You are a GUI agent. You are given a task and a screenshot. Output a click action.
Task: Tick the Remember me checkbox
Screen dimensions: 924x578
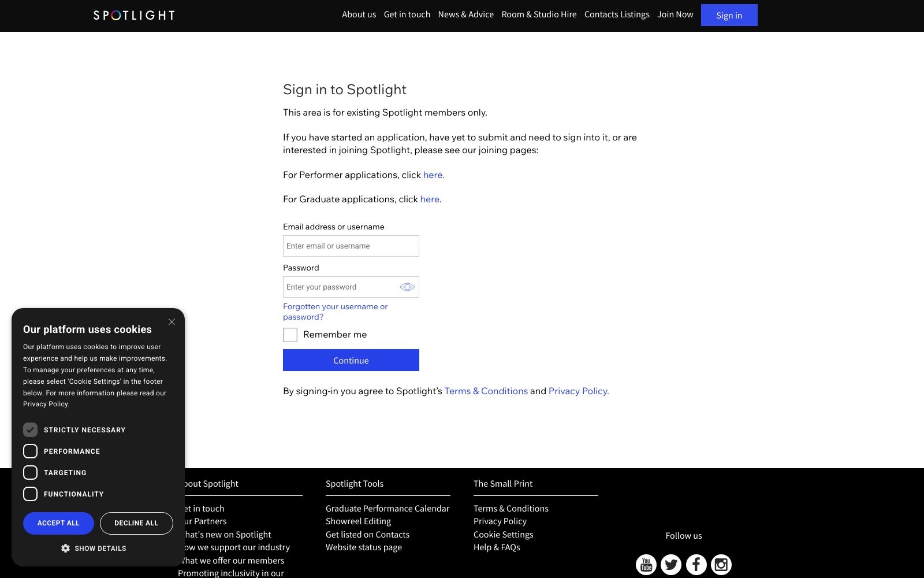(x=290, y=335)
